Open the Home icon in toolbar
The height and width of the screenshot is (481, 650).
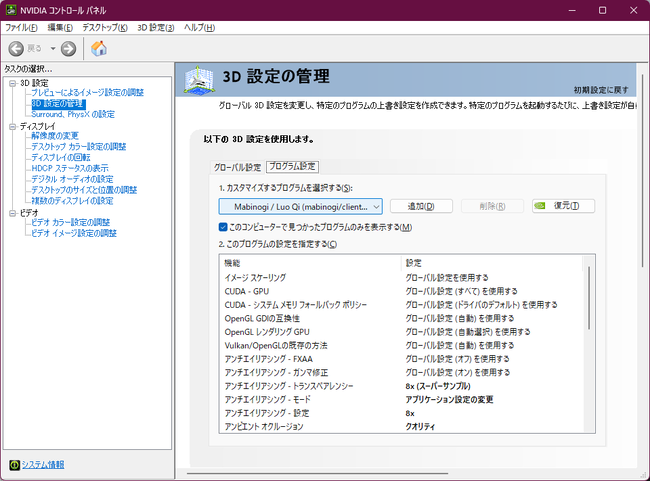[99, 49]
